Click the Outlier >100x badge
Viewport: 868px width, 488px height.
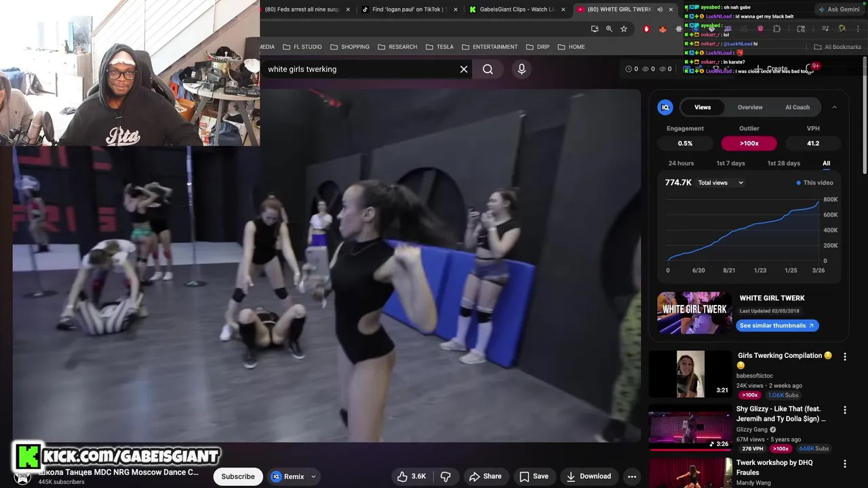point(749,143)
